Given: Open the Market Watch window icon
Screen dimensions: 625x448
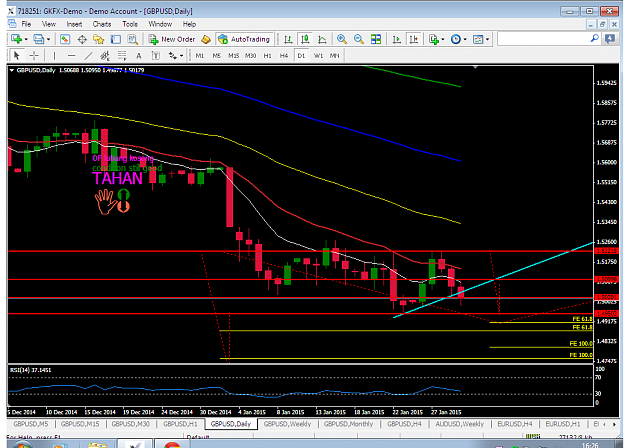Looking at the screenshot, I should (65, 39).
